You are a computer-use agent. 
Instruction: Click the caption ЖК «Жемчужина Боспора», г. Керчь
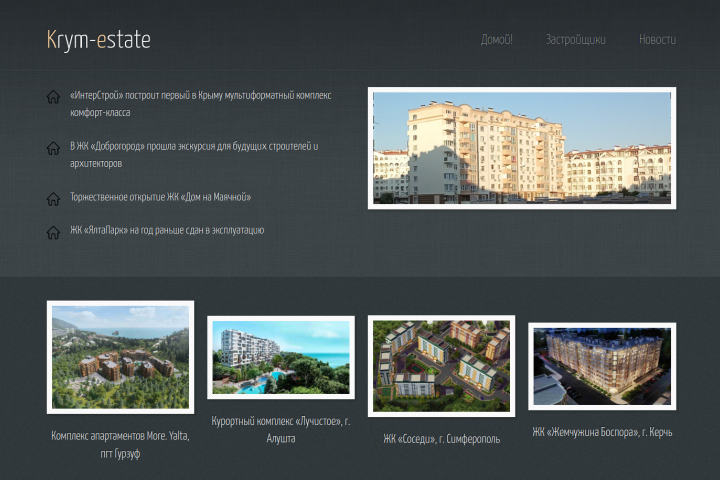[602, 432]
